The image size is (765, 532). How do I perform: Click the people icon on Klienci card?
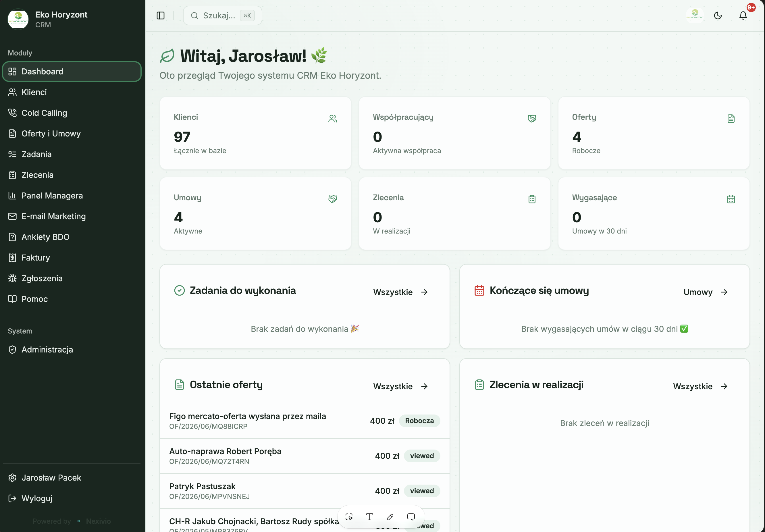click(333, 119)
